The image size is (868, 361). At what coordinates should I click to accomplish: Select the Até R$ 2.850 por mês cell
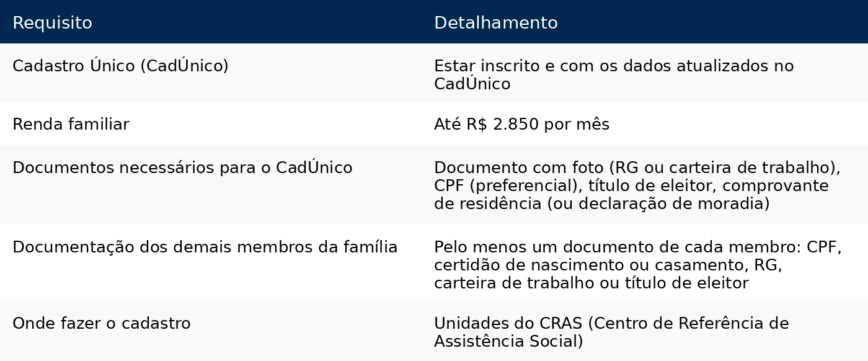point(645,124)
